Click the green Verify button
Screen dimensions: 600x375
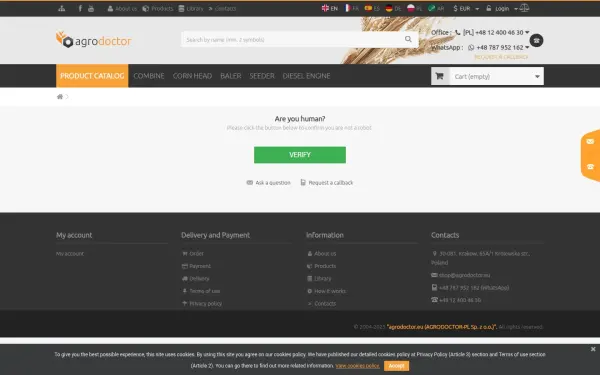pyautogui.click(x=300, y=155)
